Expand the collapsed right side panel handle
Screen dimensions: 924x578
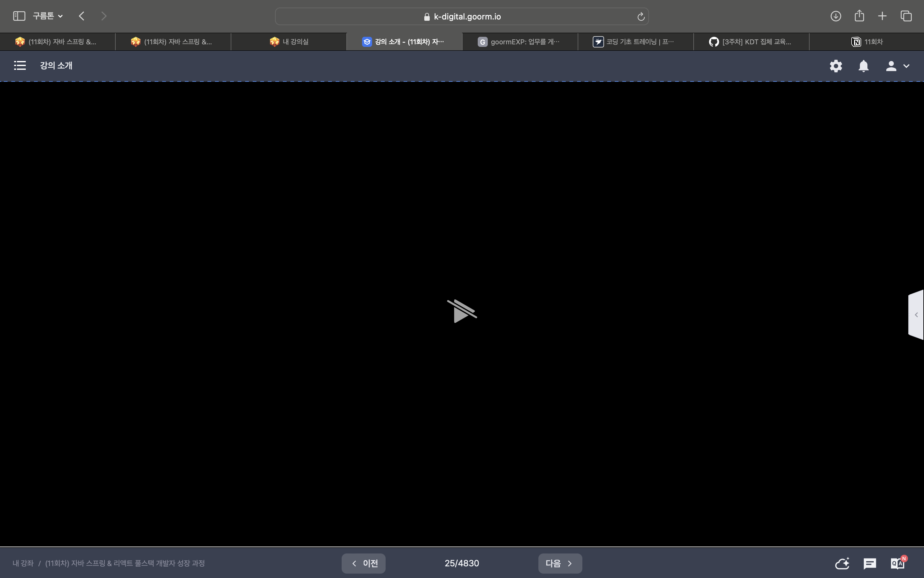tap(916, 314)
